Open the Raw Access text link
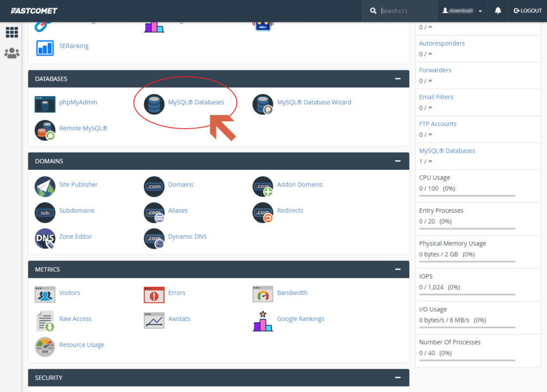Viewport: 547px width, 392px height. point(75,319)
